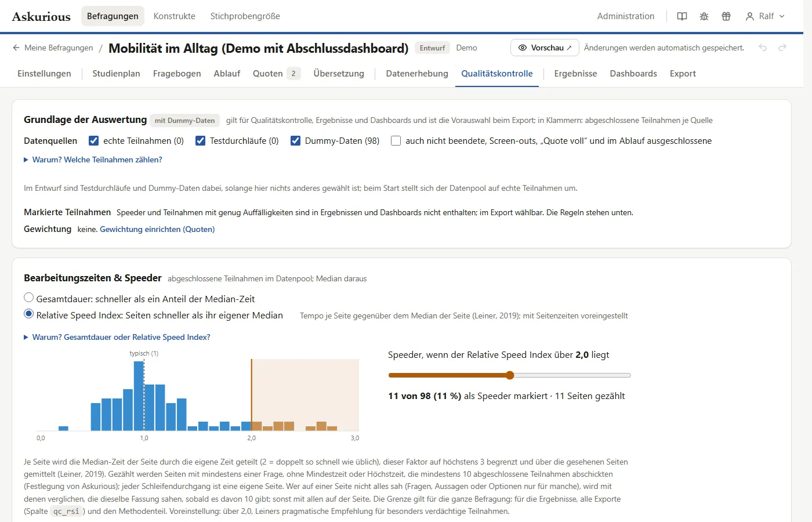Open the Administration menu item
This screenshot has width=812, height=522.
pos(626,16)
